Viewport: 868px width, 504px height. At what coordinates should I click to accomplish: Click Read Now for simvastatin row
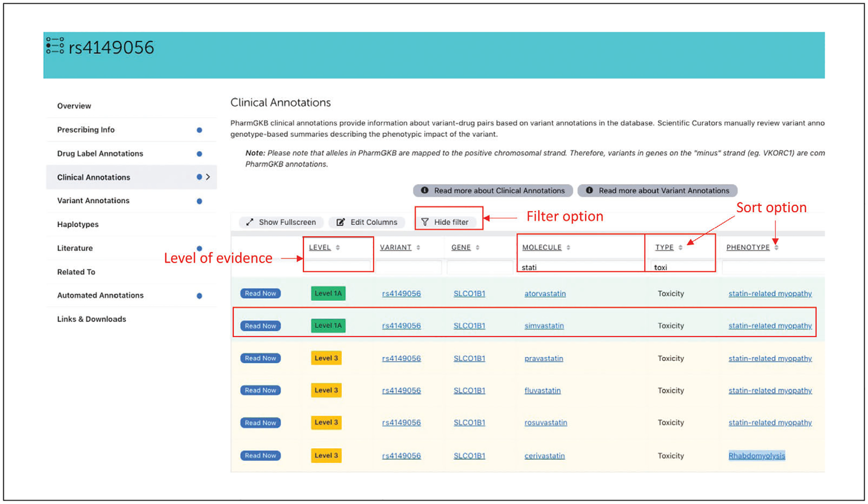260,326
